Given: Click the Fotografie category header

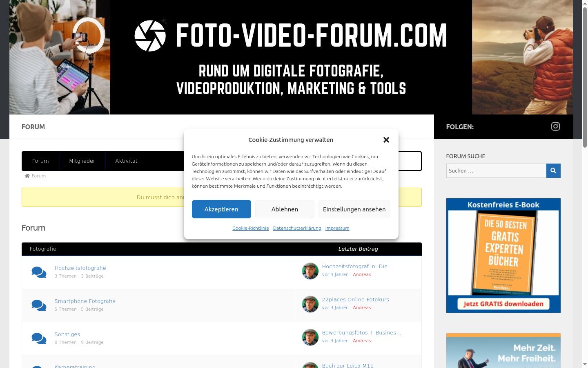Looking at the screenshot, I should tap(43, 249).
